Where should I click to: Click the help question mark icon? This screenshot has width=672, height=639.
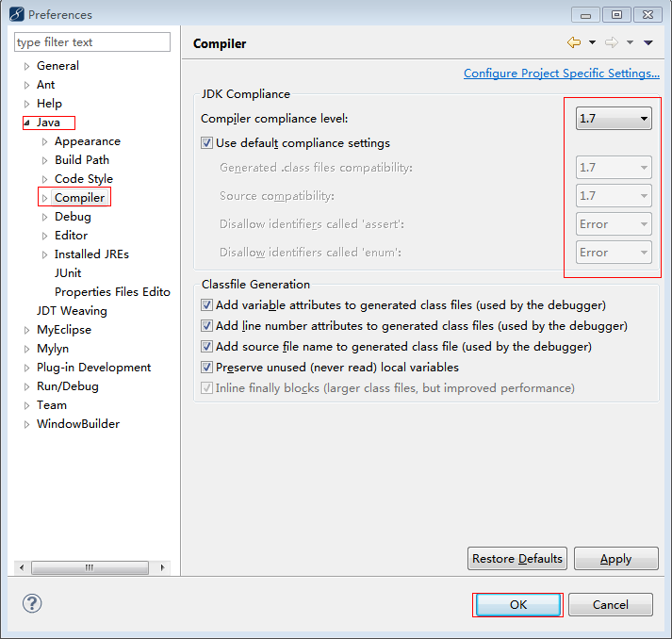coord(32,603)
